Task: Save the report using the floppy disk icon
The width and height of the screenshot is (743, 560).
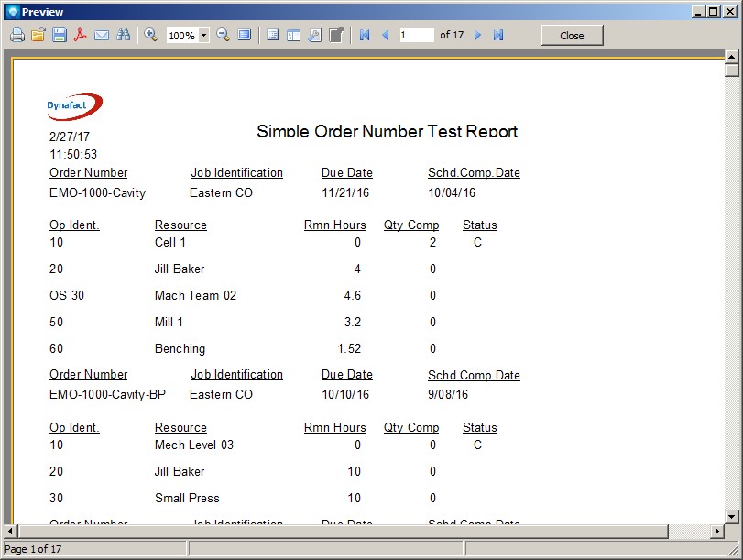Action: pyautogui.click(x=59, y=35)
